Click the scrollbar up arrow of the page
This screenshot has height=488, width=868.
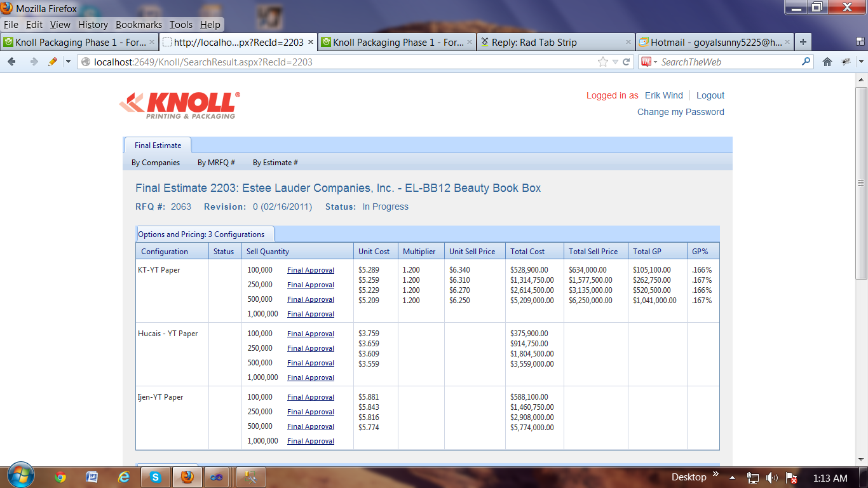pos(862,79)
